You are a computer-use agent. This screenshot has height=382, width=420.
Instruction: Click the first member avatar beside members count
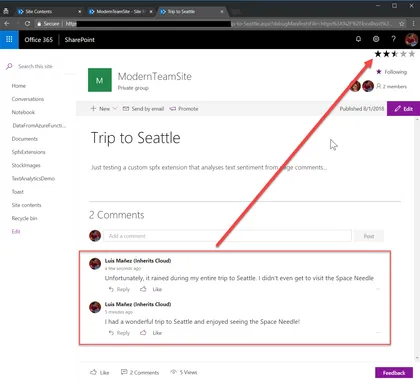[x=355, y=86]
